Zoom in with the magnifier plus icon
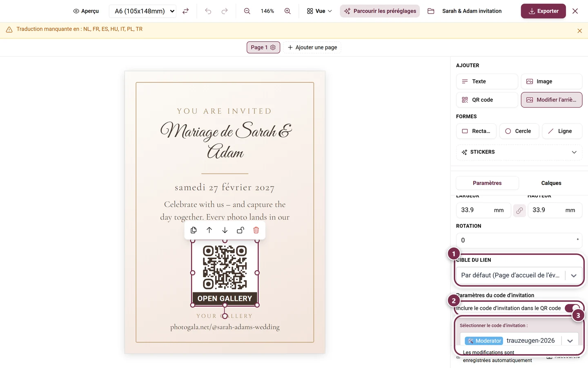588x368 pixels. 287,11
